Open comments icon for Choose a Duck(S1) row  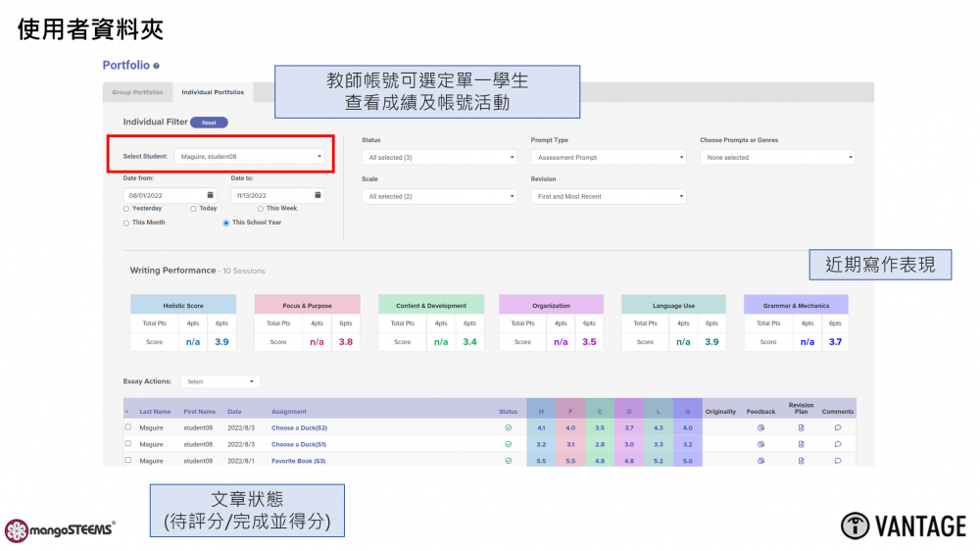838,444
